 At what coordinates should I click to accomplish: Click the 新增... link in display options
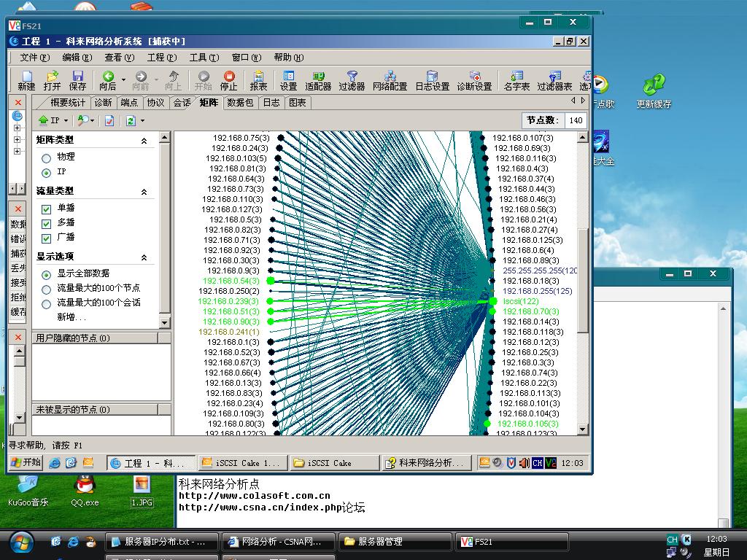pyautogui.click(x=71, y=317)
